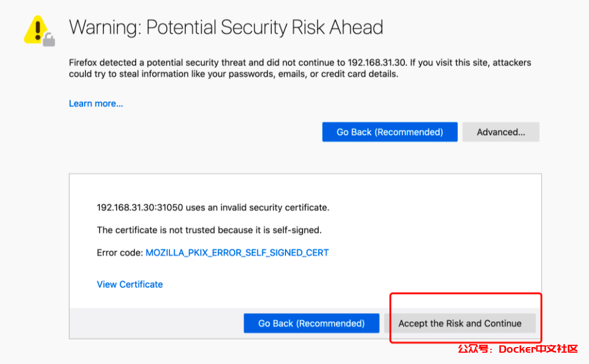Toggle the Advanced... button
The image size is (589, 364).
(x=501, y=132)
